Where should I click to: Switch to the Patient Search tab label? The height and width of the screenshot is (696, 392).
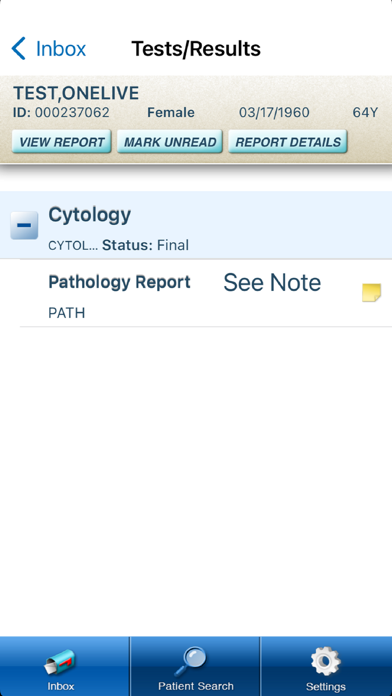point(196,686)
